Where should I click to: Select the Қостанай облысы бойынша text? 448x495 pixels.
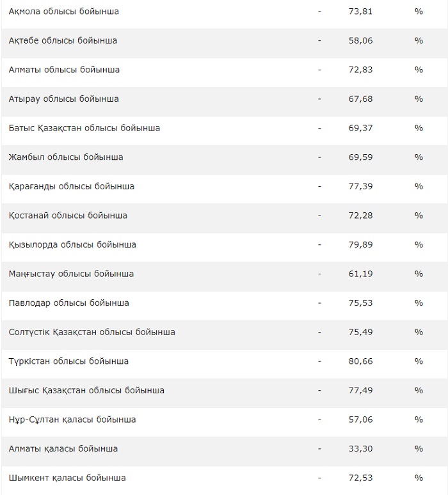pyautogui.click(x=68, y=216)
